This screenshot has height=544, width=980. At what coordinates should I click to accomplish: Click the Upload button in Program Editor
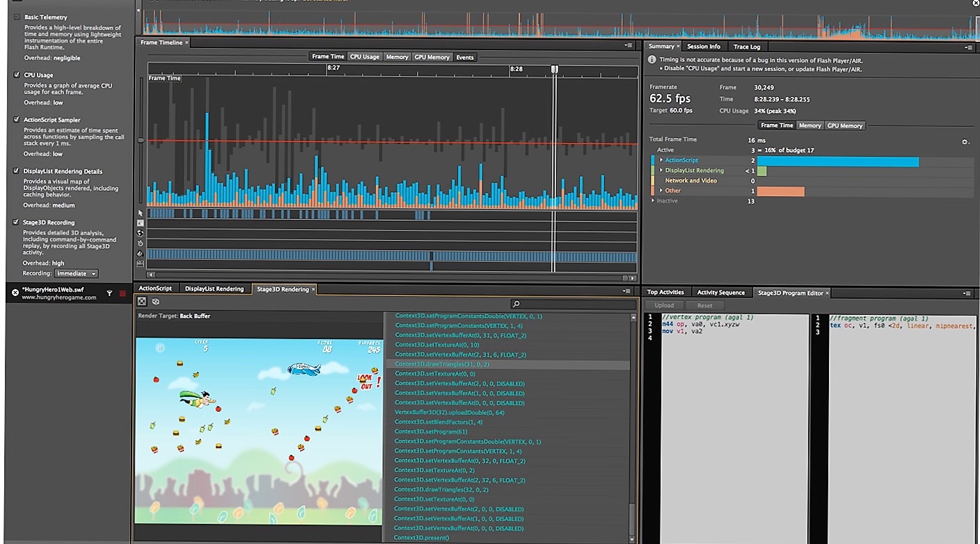pos(664,305)
